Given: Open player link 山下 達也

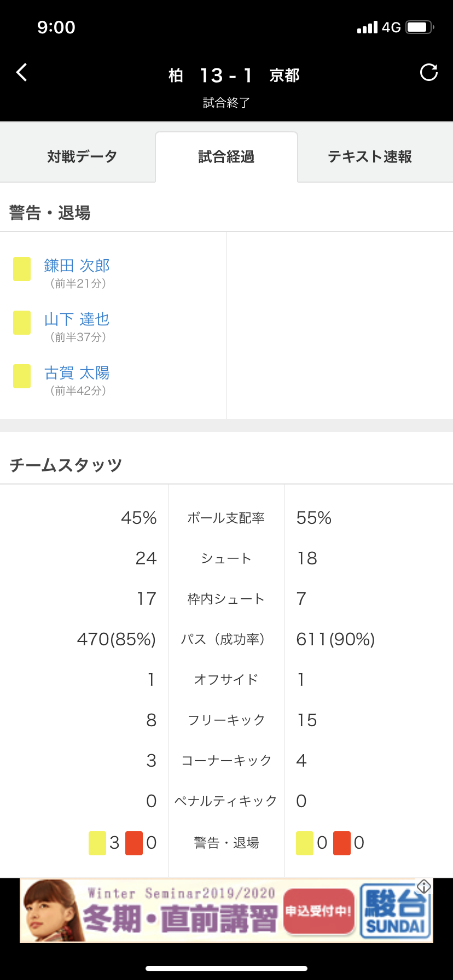Looking at the screenshot, I should pos(77,319).
